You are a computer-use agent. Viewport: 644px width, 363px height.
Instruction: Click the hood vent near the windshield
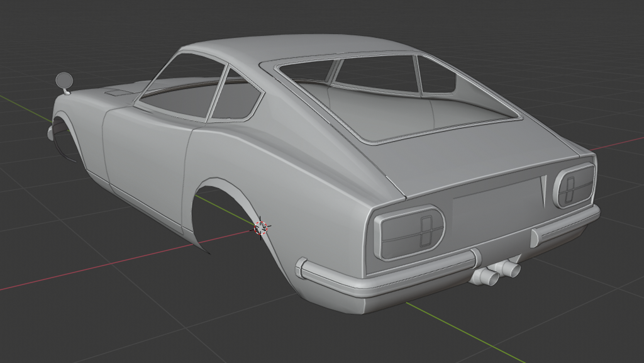[118, 92]
